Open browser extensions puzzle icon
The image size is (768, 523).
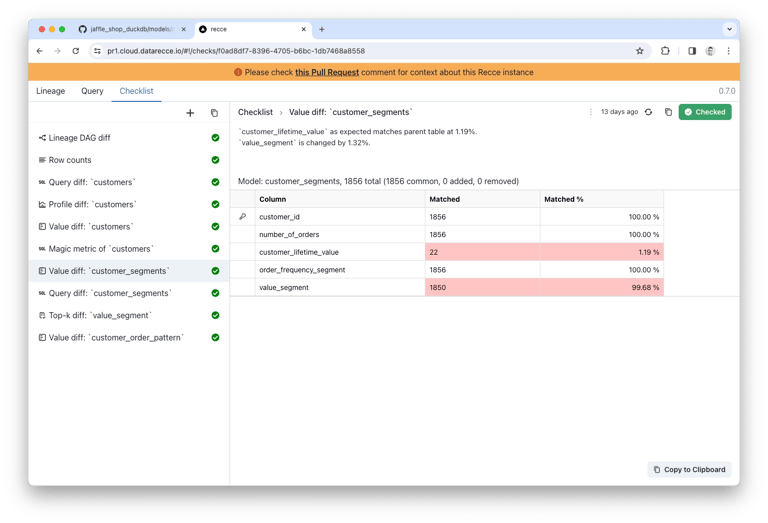665,51
